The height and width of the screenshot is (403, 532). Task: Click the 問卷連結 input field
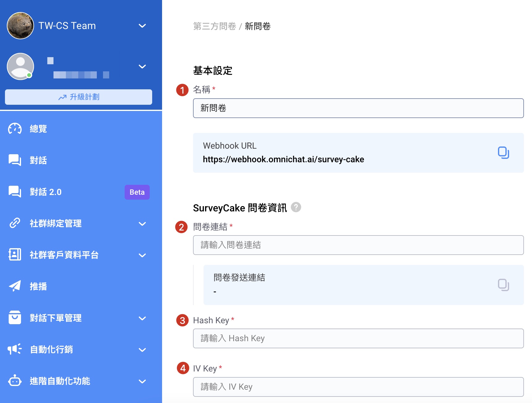tap(358, 245)
